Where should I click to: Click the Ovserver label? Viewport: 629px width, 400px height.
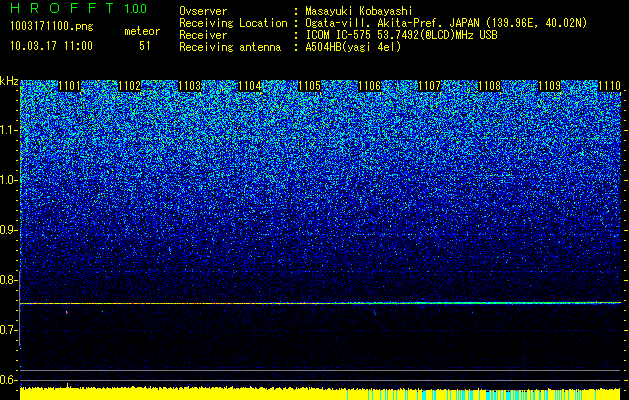coord(203,11)
